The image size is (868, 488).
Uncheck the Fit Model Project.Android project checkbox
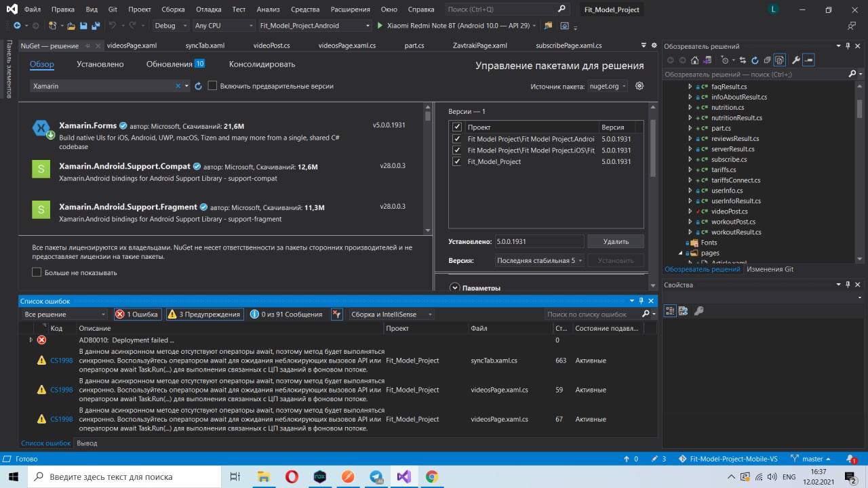point(457,138)
